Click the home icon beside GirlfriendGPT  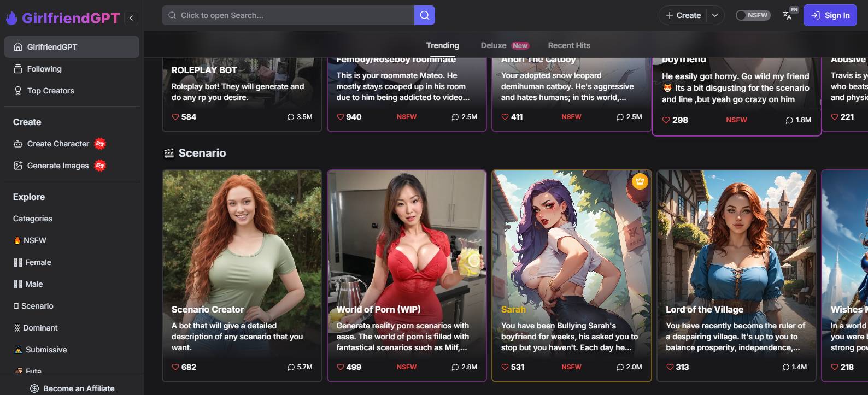(x=18, y=47)
